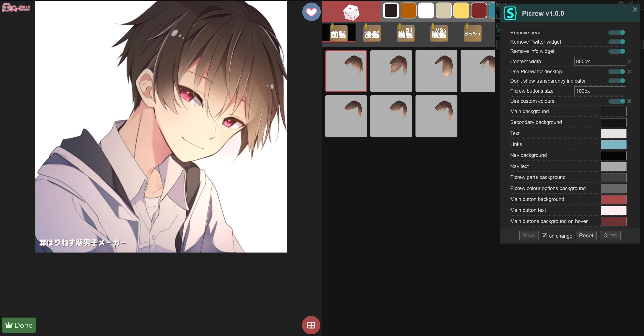
Task: Open Main button background colour picker
Action: click(614, 200)
